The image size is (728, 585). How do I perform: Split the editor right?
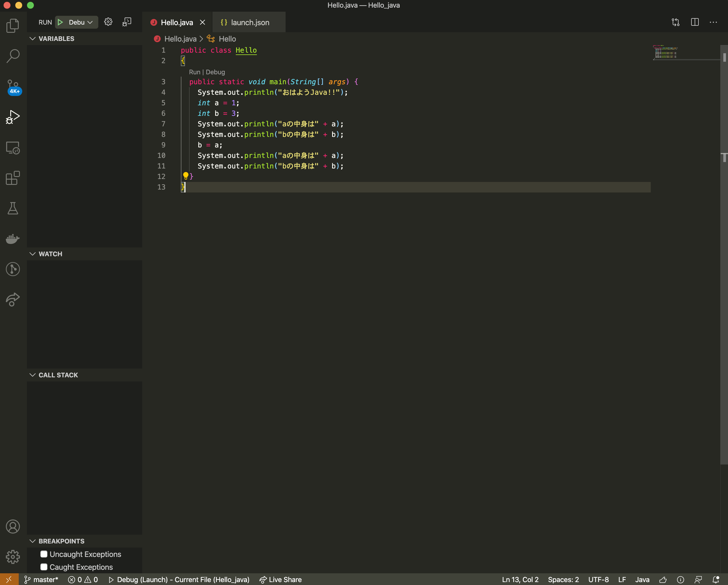point(695,22)
